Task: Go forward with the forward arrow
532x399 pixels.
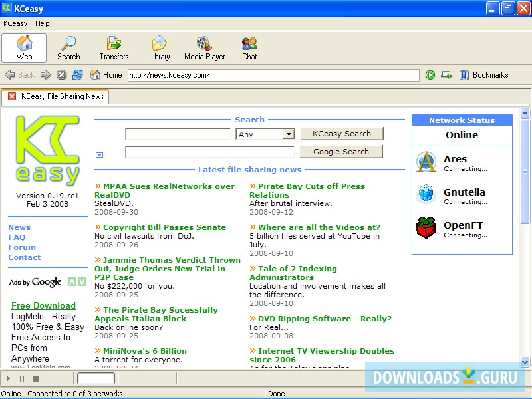Action: (x=45, y=75)
